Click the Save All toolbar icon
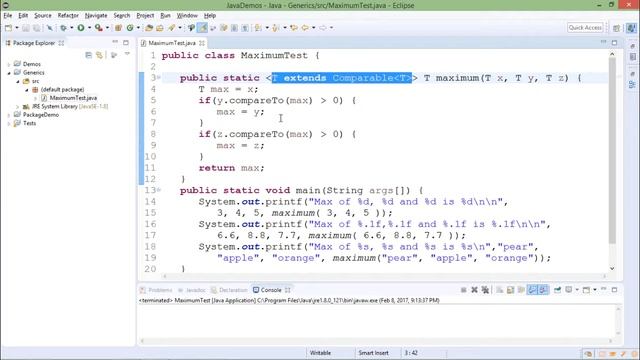Screen dimensions: 640x360 tap(36, 28)
